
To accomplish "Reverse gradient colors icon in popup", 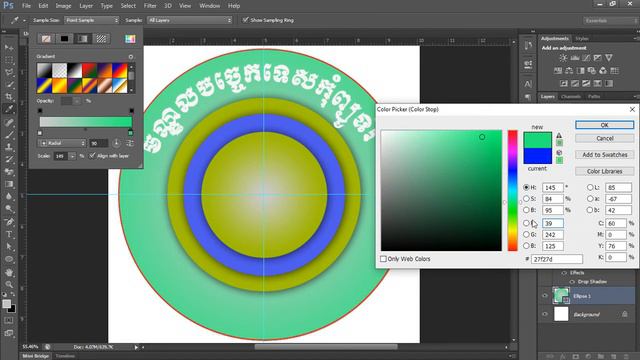I will point(130,143).
